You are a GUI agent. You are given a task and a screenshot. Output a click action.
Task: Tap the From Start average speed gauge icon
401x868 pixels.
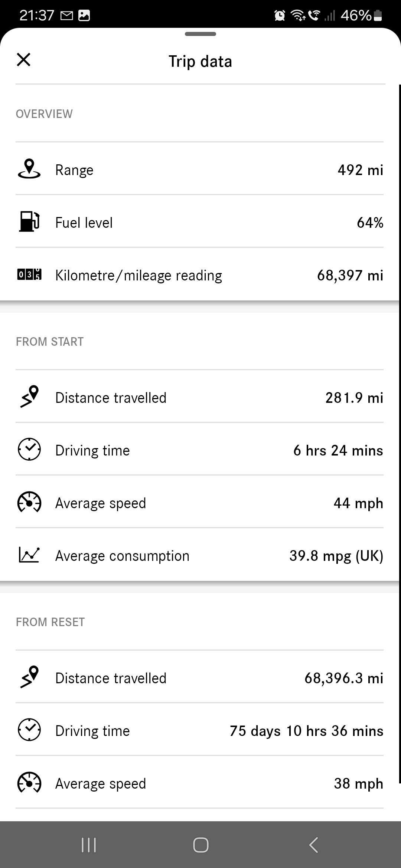(29, 503)
